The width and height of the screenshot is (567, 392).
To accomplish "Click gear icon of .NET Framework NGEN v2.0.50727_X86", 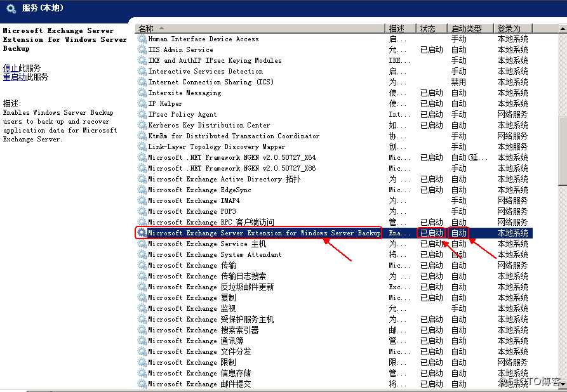I will pyautogui.click(x=142, y=168).
